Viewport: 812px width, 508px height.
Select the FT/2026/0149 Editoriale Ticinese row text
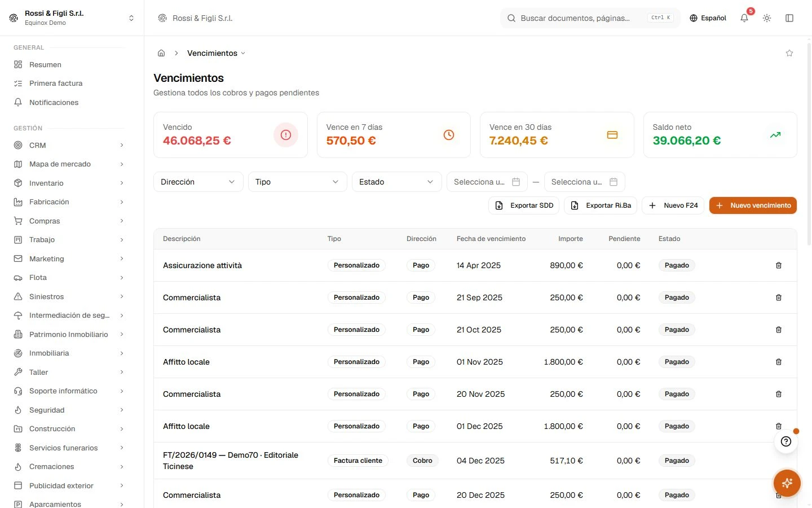[x=231, y=461]
